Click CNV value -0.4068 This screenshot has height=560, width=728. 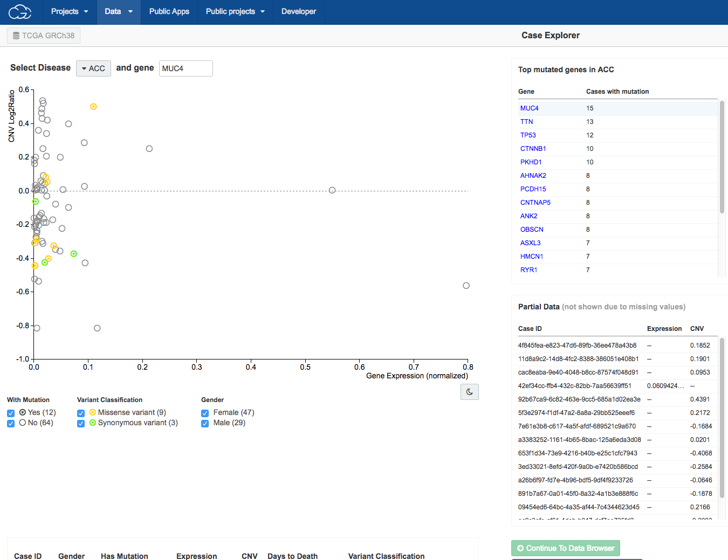pyautogui.click(x=701, y=453)
